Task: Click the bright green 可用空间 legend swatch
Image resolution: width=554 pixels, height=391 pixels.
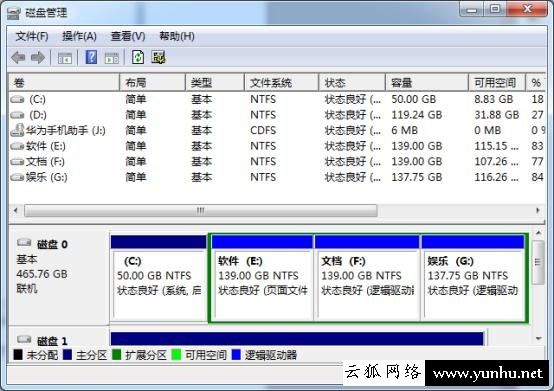Action: (x=176, y=355)
